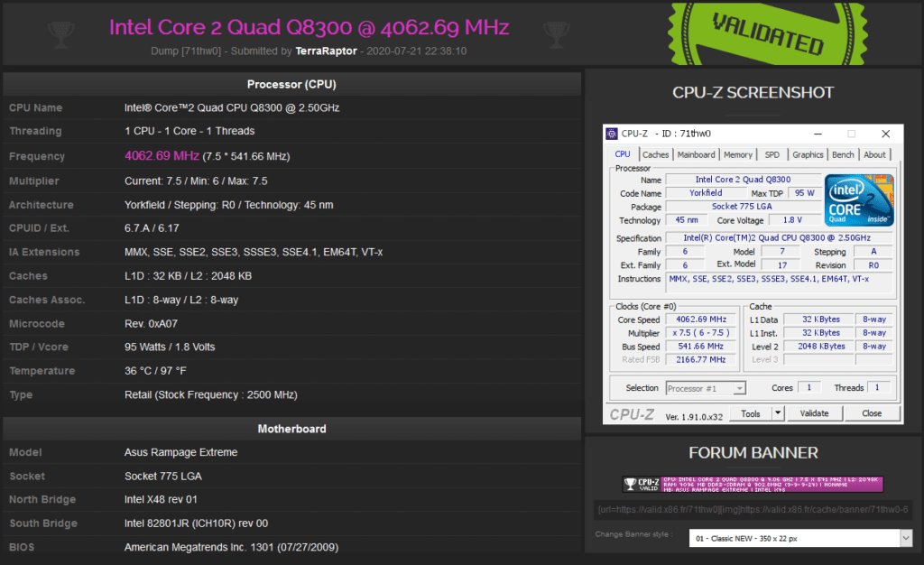This screenshot has height=565, width=924.
Task: Open the Graphics tab
Action: [808, 154]
